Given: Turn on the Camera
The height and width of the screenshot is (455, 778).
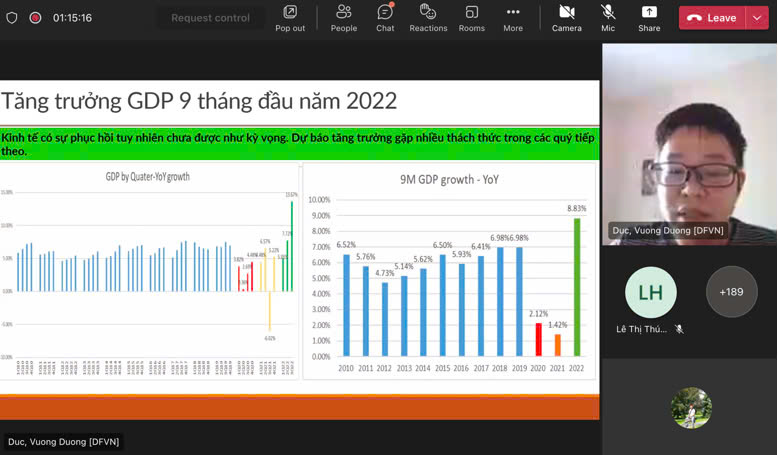Looking at the screenshot, I should pyautogui.click(x=566, y=17).
